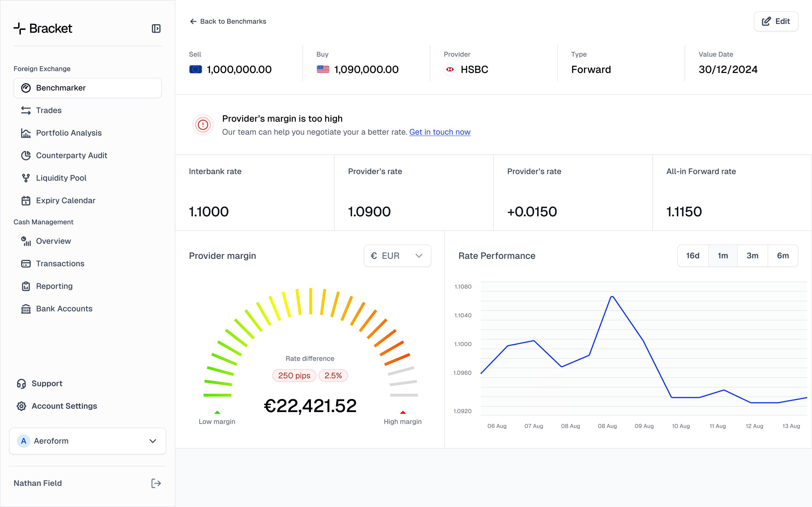Open the Benchmarker menu item
812x507 pixels.
pyautogui.click(x=88, y=88)
